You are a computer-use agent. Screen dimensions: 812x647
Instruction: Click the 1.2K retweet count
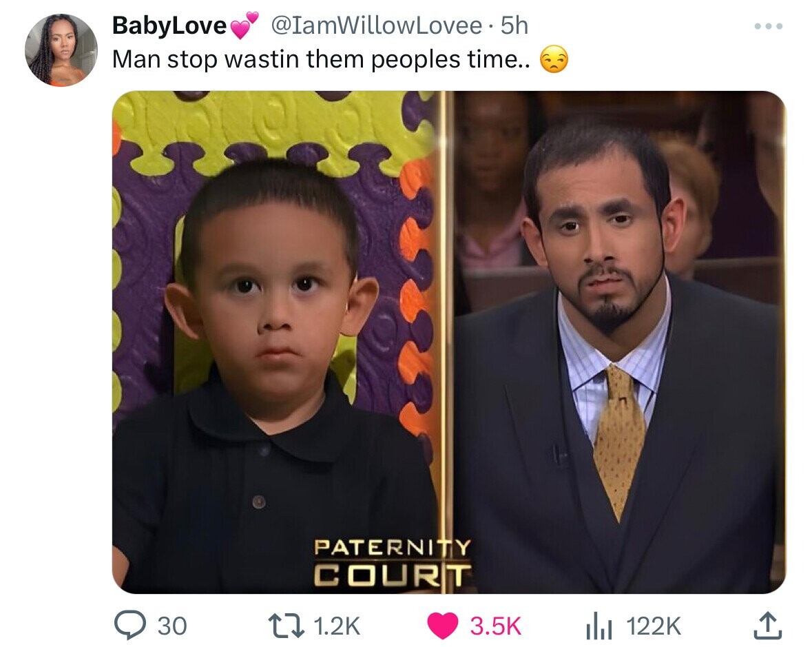pyautogui.click(x=337, y=626)
